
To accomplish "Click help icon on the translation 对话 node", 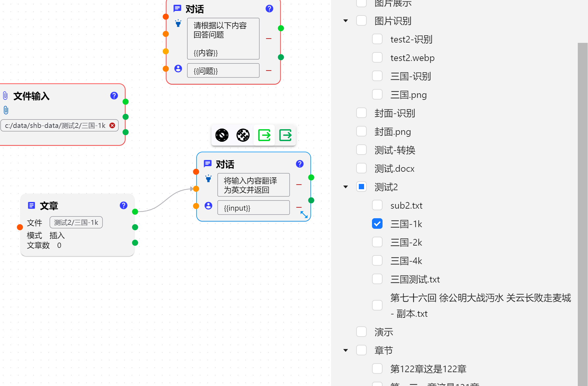I will pyautogui.click(x=300, y=164).
